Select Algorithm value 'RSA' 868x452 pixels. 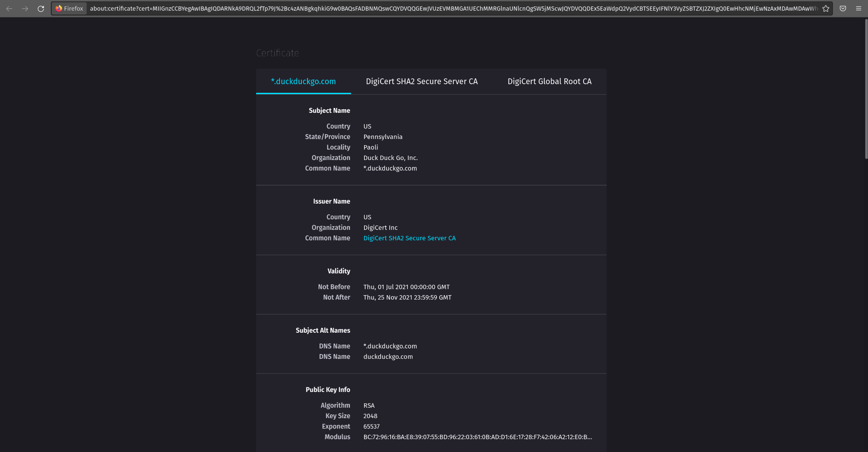pos(369,405)
